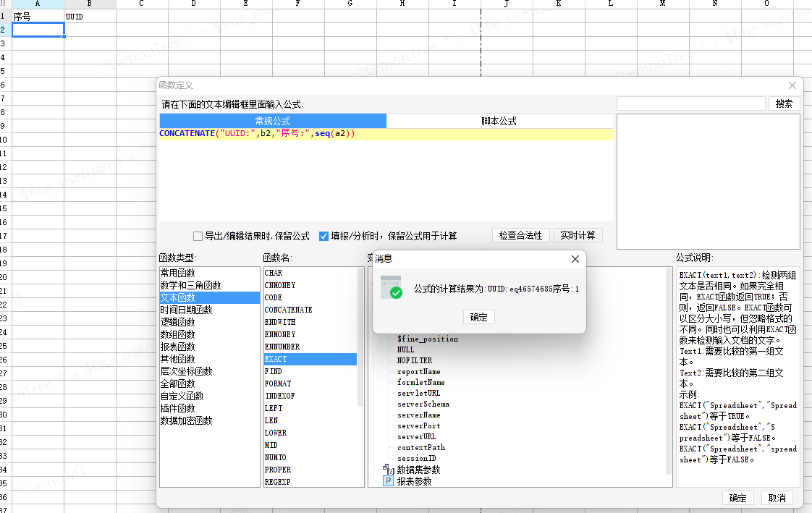The height and width of the screenshot is (513, 812).
Task: Select servletURL variable
Action: pos(419,393)
